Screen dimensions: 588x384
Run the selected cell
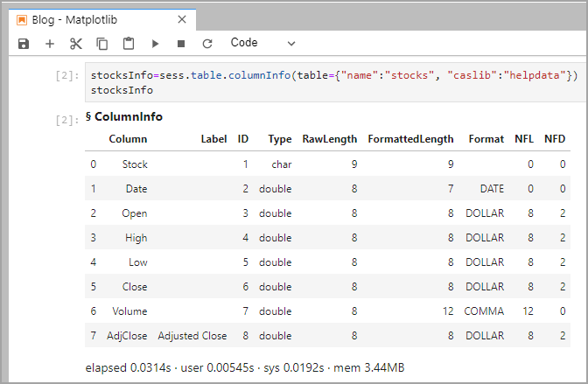pyautogui.click(x=155, y=43)
